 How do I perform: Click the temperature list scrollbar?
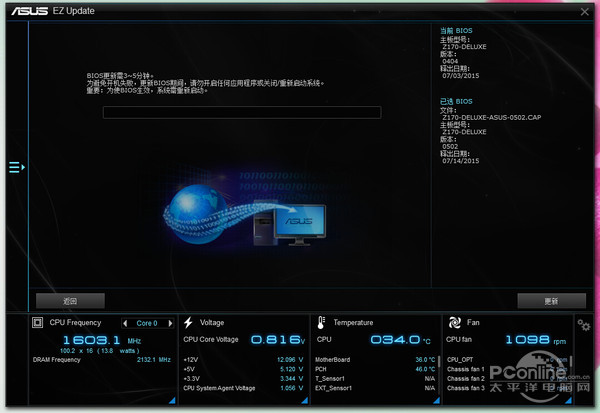coord(439,361)
